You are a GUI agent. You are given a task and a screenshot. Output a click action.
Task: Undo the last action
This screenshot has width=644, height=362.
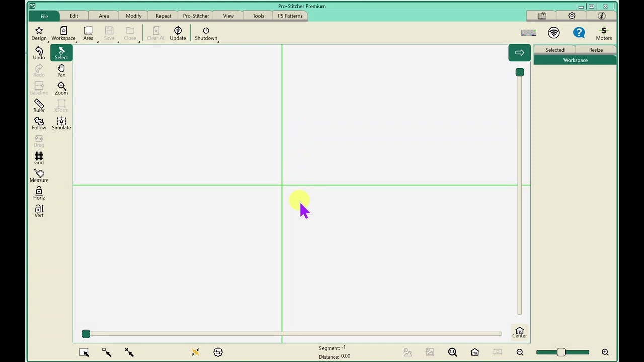click(39, 53)
